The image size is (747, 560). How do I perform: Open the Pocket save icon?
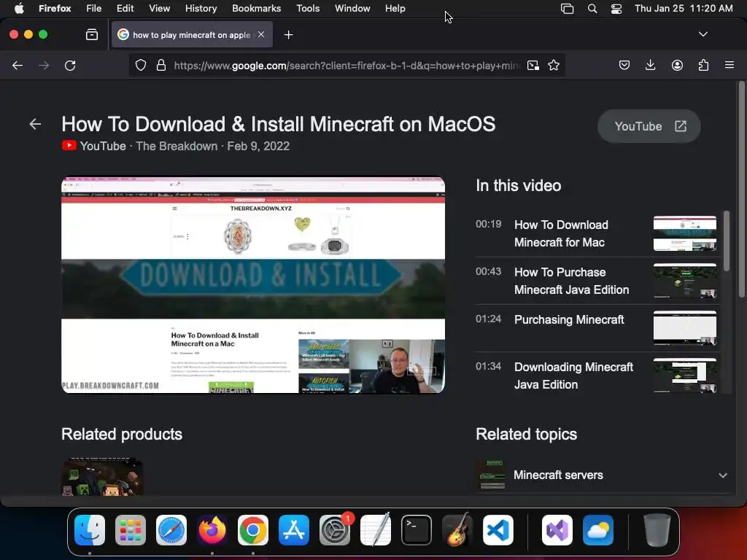624,65
